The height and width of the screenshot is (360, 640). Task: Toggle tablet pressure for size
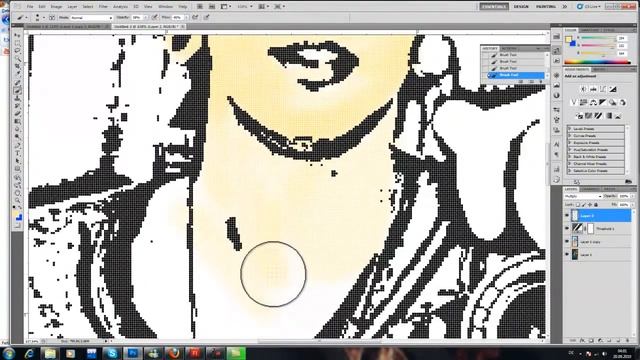207,18
